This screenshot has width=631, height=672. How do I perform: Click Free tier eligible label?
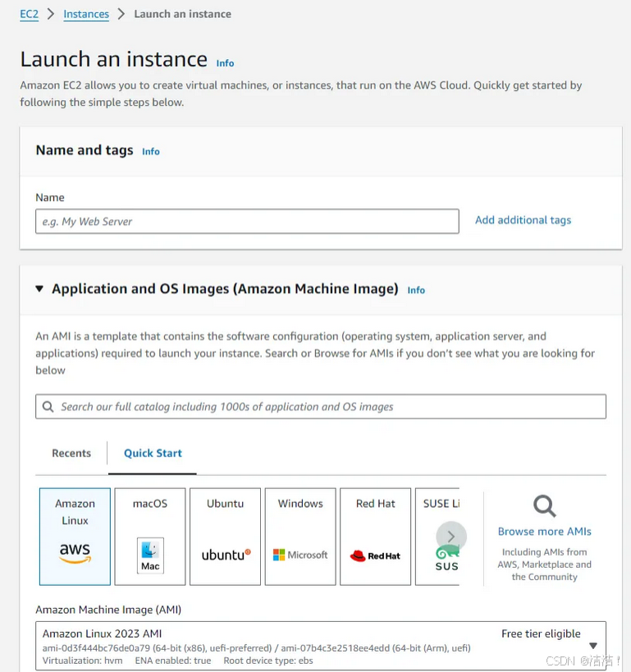point(541,633)
